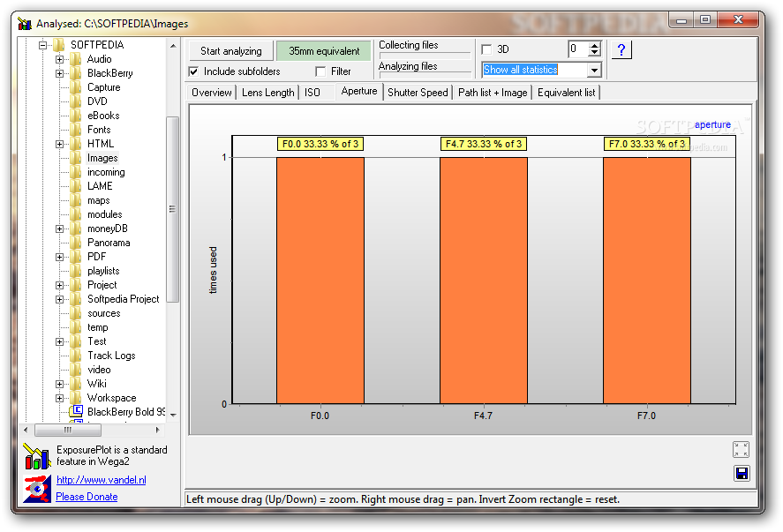
Task: Open the Path list + Image tab
Action: coord(493,93)
